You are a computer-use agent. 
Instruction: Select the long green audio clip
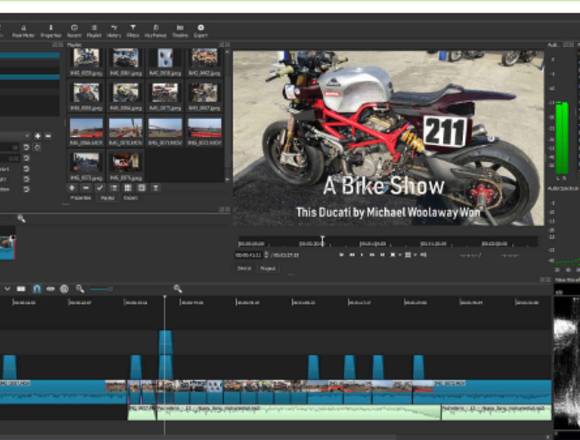click(x=299, y=412)
